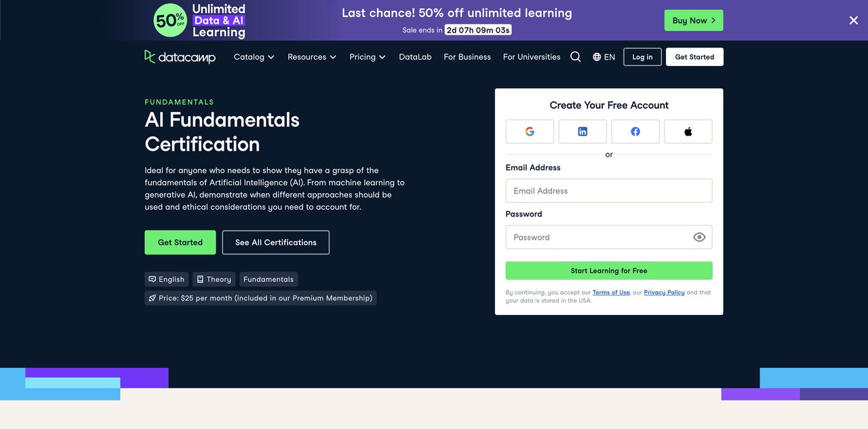Toggle password visibility eye icon

(699, 237)
